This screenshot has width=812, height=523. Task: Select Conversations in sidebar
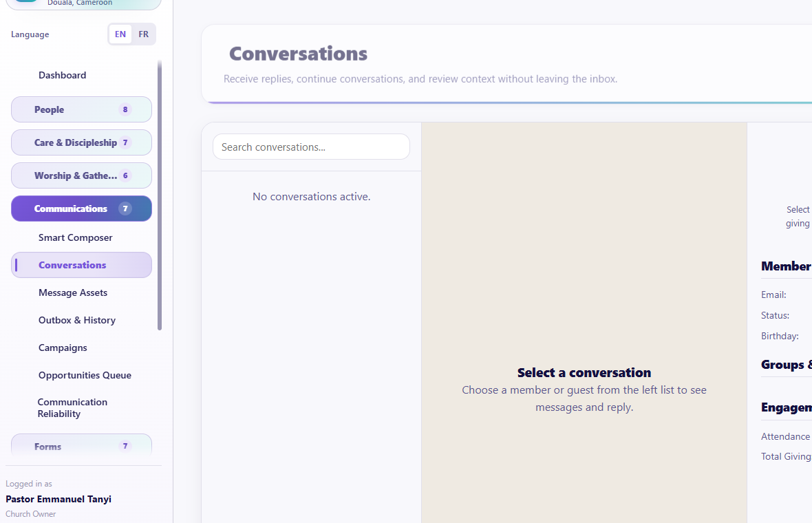pyautogui.click(x=81, y=265)
